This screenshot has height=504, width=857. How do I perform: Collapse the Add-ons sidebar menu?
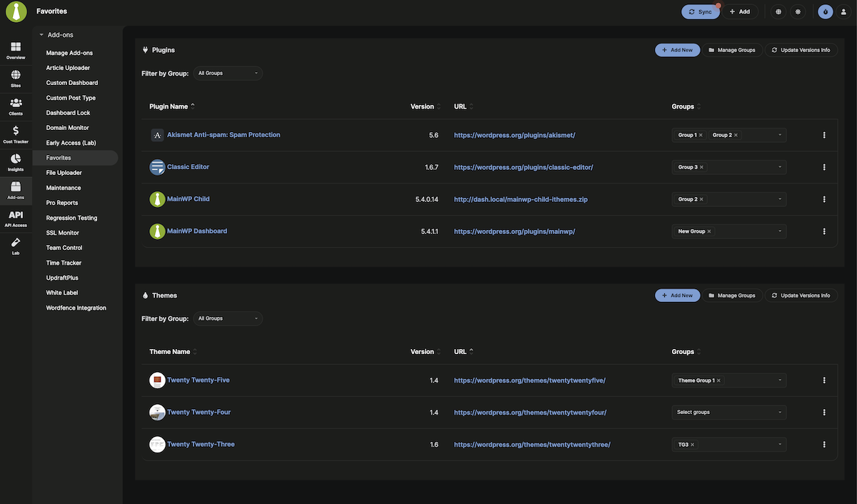click(40, 33)
